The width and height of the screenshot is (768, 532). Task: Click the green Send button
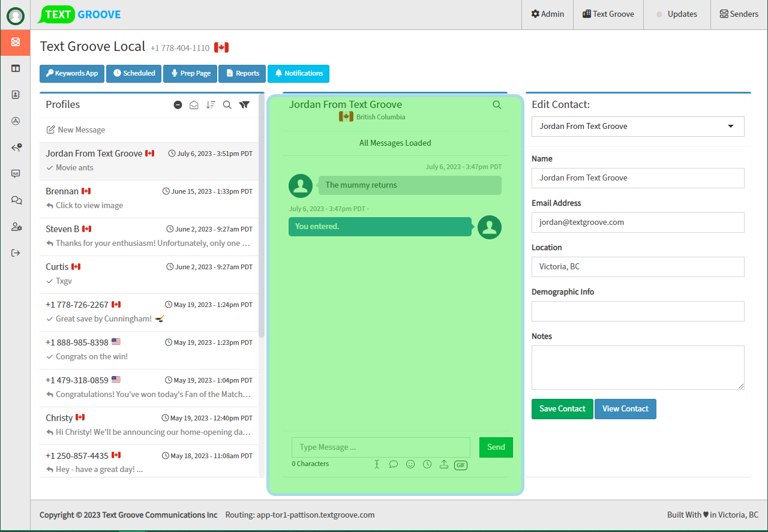pos(496,447)
